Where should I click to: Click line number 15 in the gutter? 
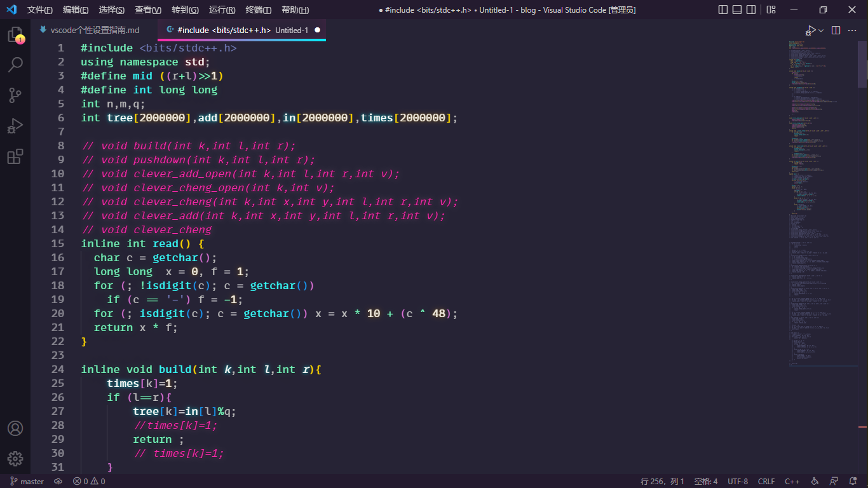tap(57, 243)
